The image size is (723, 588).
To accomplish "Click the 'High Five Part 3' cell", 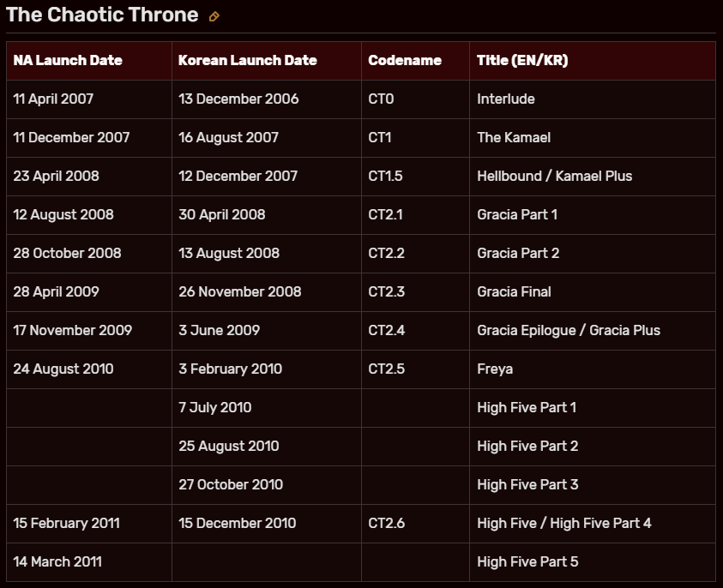I will tap(527, 485).
